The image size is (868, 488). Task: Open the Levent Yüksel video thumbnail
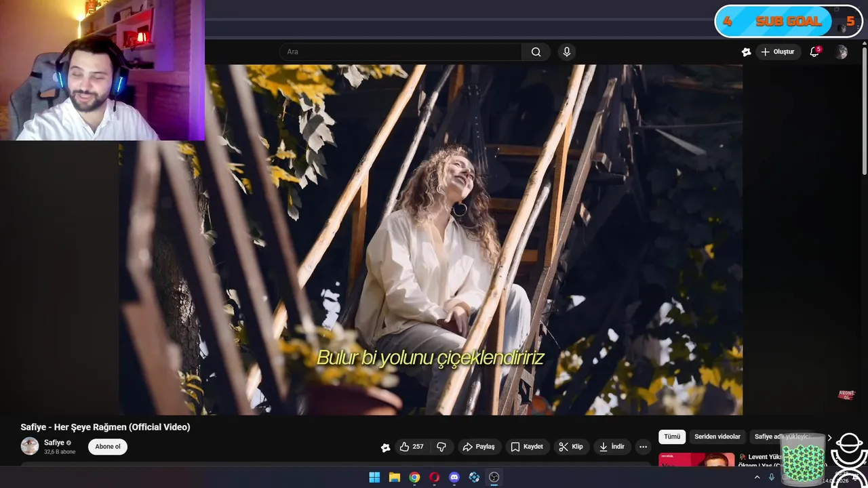click(x=696, y=460)
